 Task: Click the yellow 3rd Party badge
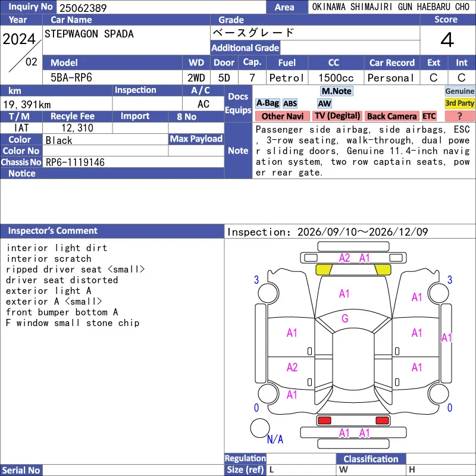tap(459, 104)
